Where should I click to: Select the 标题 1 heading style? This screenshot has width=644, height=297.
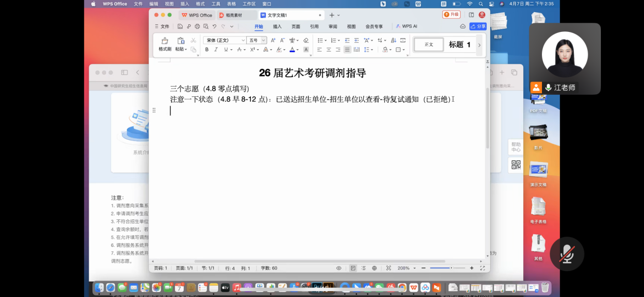click(x=459, y=45)
